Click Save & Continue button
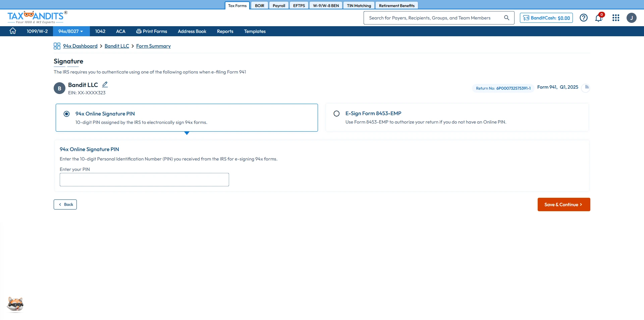644x320 pixels. 564,204
